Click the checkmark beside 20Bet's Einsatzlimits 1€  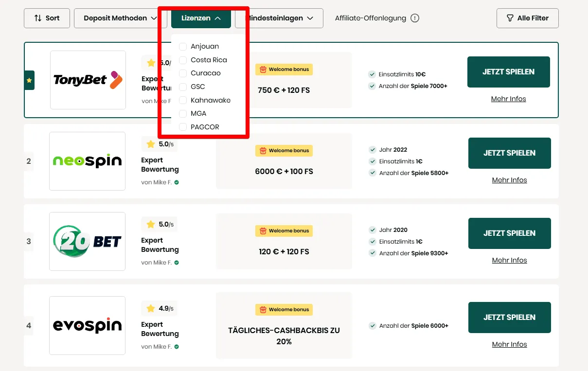click(x=373, y=242)
